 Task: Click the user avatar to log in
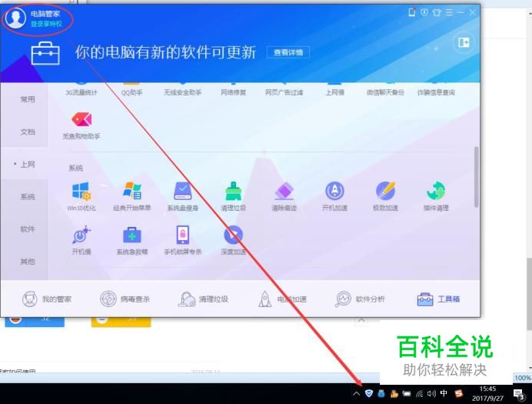click(15, 18)
